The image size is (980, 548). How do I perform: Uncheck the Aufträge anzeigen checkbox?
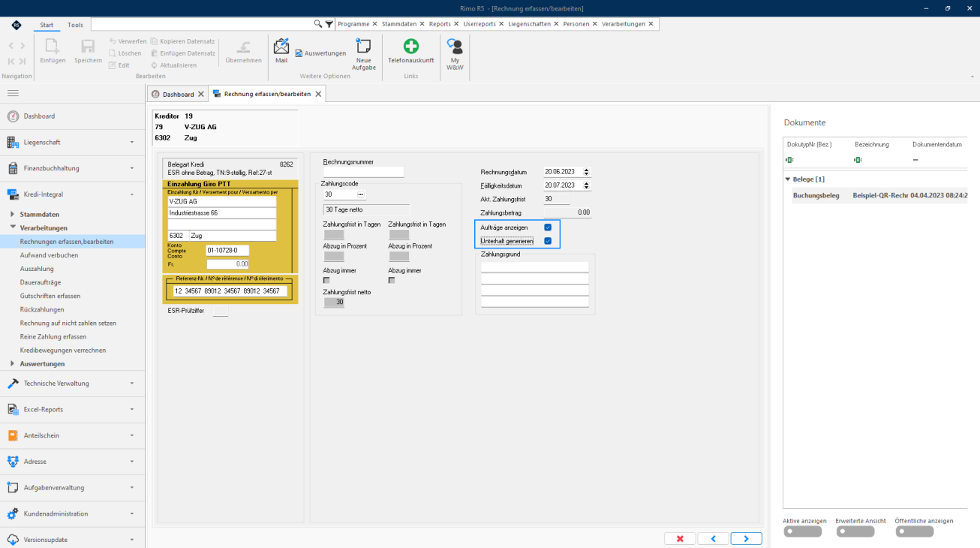coord(548,227)
